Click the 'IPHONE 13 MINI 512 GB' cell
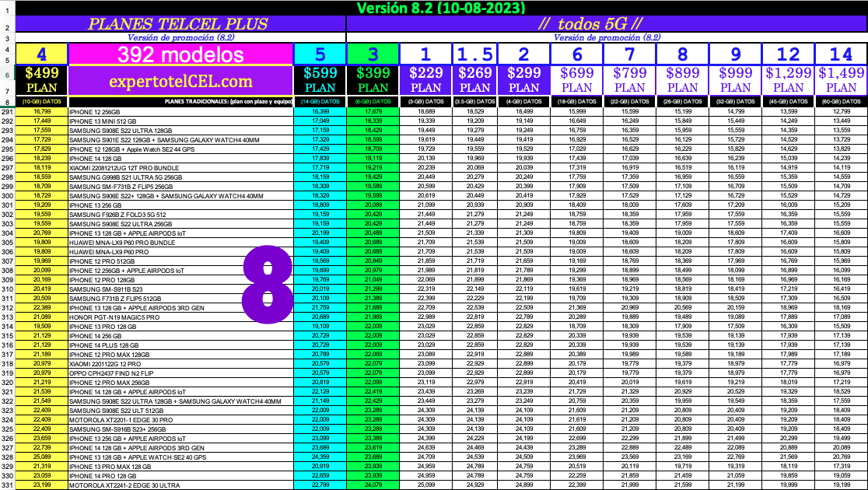868x490 pixels. coord(180,121)
